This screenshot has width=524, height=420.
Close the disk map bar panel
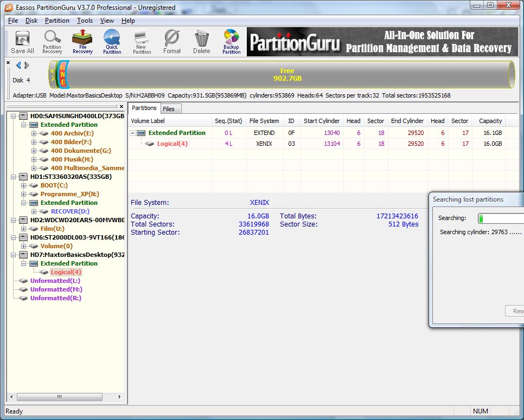[8, 63]
